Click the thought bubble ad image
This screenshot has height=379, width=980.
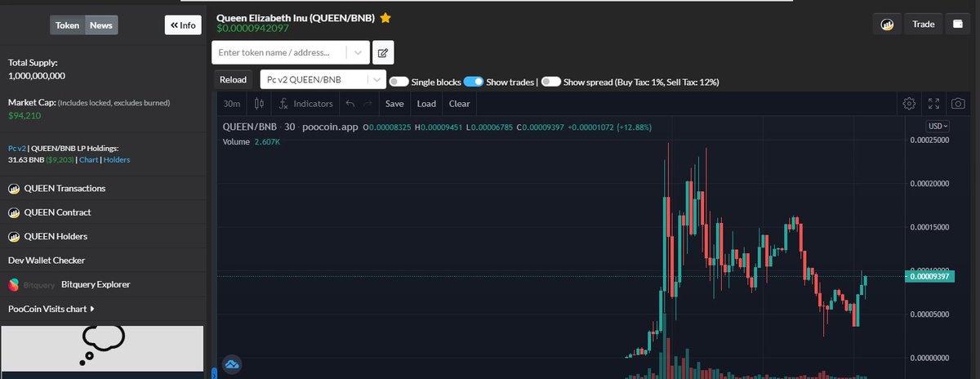point(101,349)
